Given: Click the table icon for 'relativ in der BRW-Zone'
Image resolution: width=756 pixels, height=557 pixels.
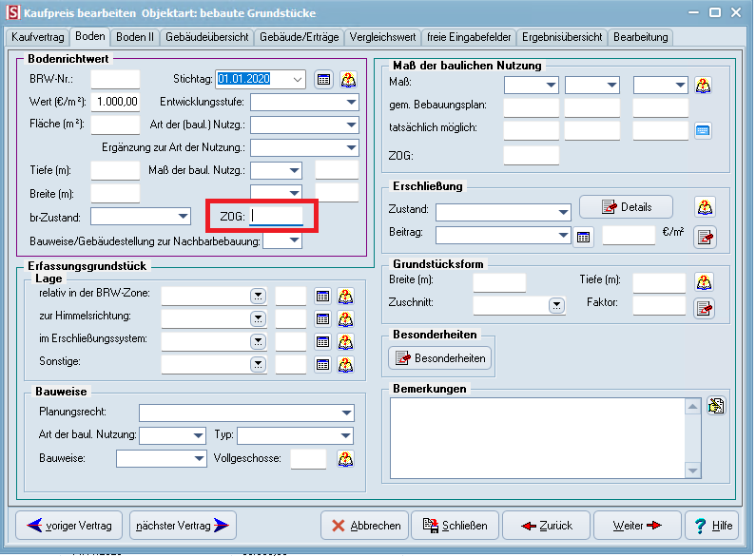Looking at the screenshot, I should click(x=322, y=297).
